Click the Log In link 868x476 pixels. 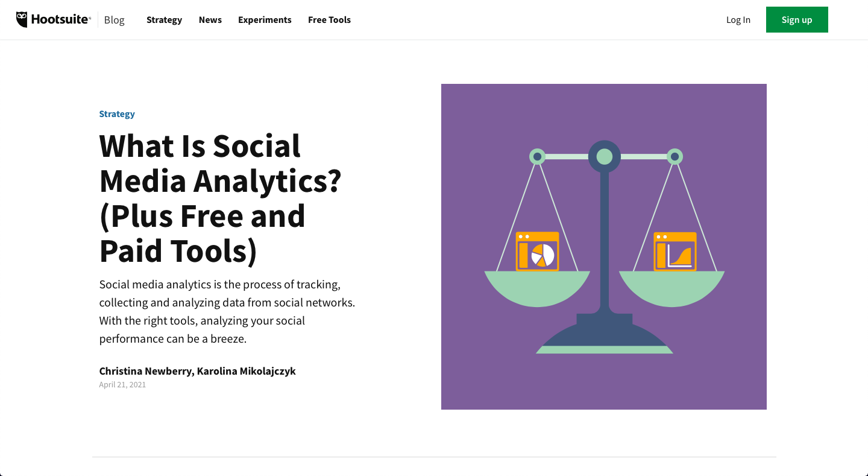click(x=738, y=20)
